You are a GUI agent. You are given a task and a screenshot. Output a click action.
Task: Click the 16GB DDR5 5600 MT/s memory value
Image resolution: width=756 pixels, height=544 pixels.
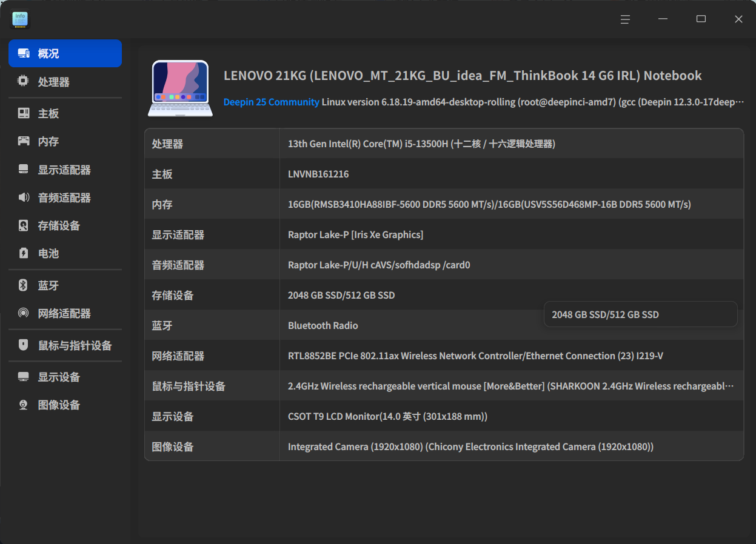489,204
